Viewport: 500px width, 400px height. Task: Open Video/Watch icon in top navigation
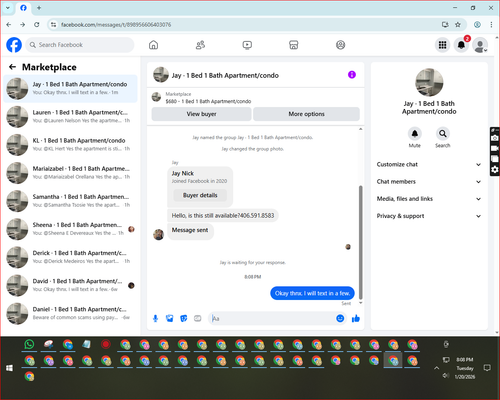point(247,45)
